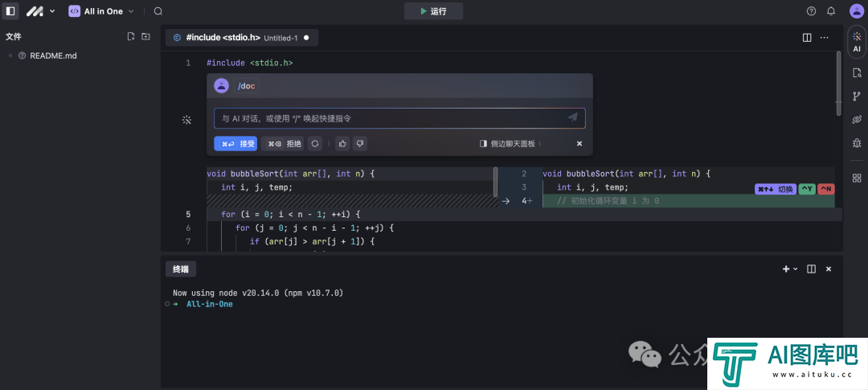Close the inline AI dialog
Image resolution: width=868 pixels, height=390 pixels.
pyautogui.click(x=579, y=143)
